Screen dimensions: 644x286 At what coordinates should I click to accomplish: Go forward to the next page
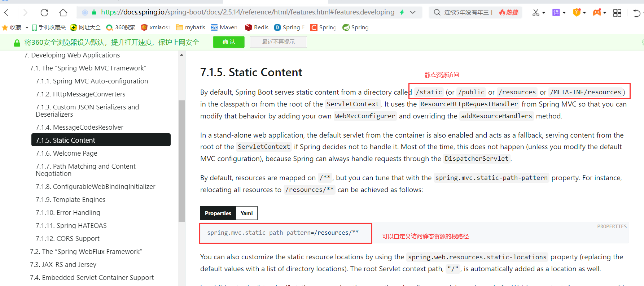pyautogui.click(x=25, y=13)
